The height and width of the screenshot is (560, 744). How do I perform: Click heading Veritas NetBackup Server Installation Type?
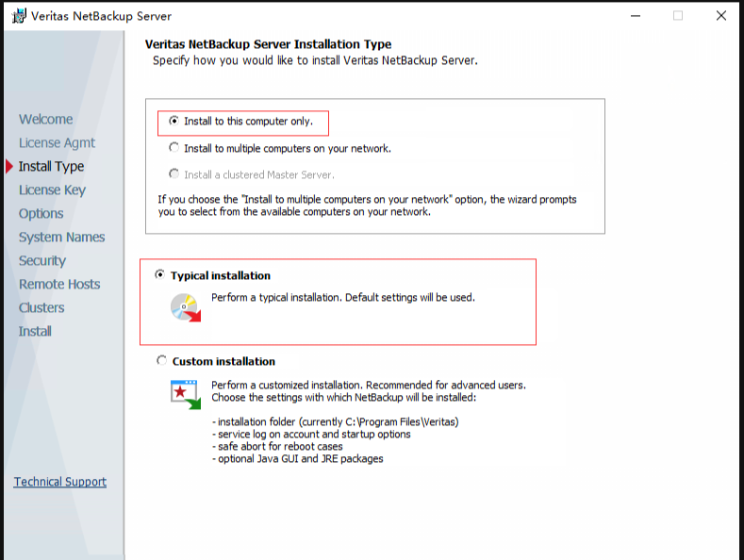pos(268,44)
